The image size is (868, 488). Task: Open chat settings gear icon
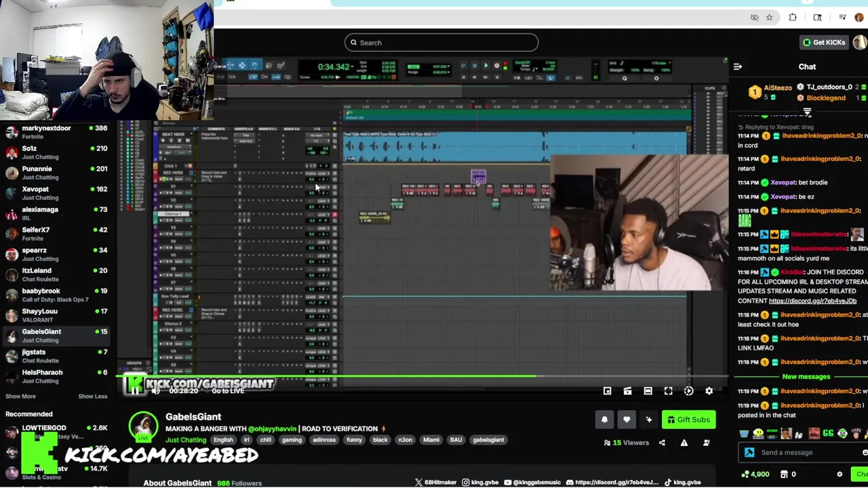pyautogui.click(x=840, y=474)
